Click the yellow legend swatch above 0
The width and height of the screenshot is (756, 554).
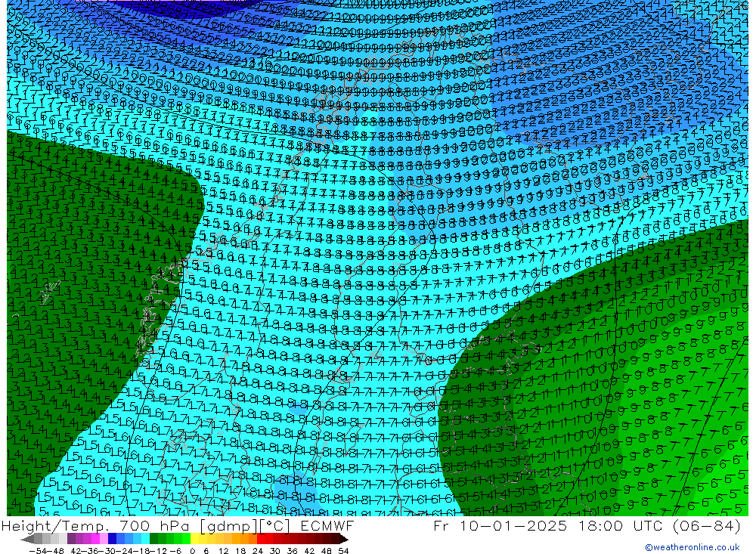pos(195,540)
